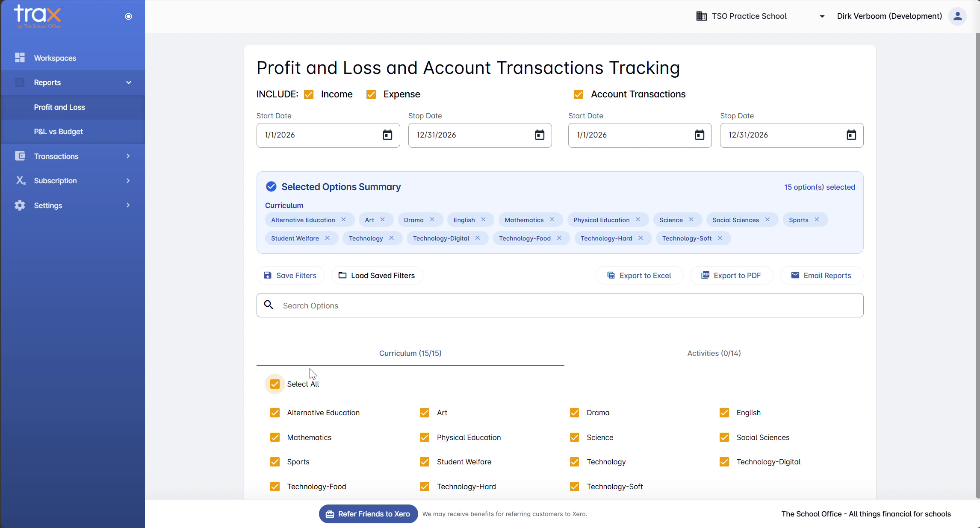Collapse the Reports menu chevron

[128, 82]
